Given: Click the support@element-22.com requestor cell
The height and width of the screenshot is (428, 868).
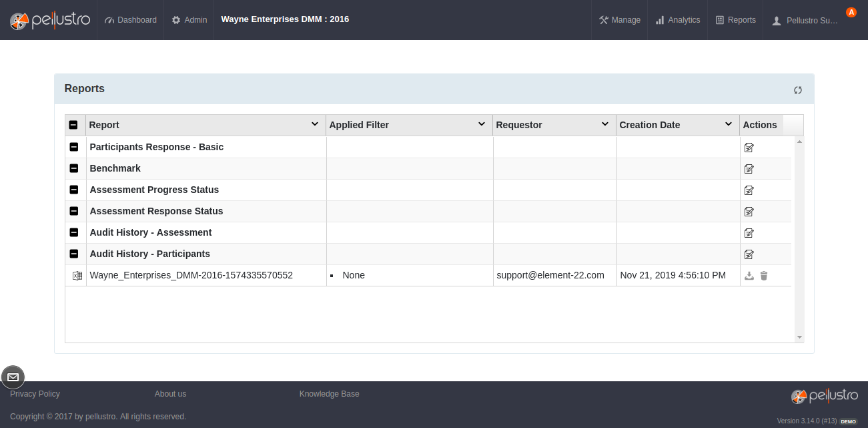Looking at the screenshot, I should pyautogui.click(x=550, y=275).
